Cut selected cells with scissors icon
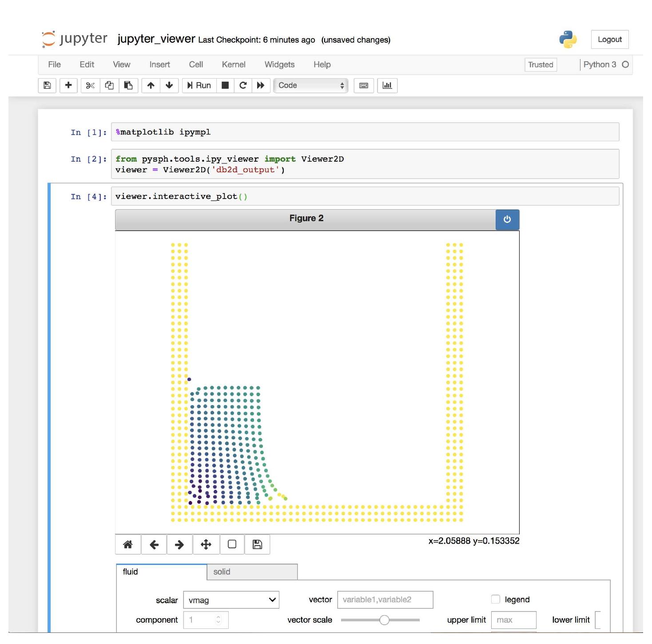Viewport: 652px width, 644px height. click(90, 85)
